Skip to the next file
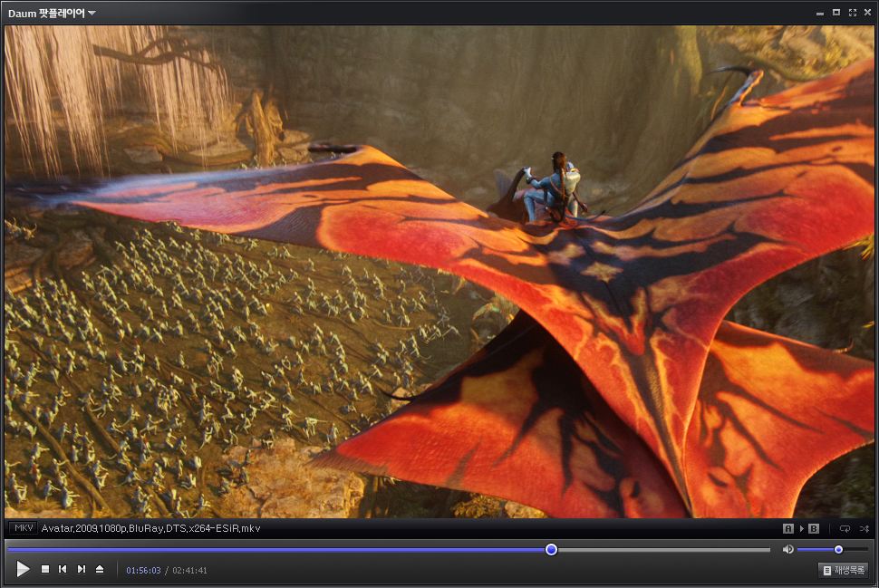Viewport: 879px width, 588px height. [x=82, y=569]
